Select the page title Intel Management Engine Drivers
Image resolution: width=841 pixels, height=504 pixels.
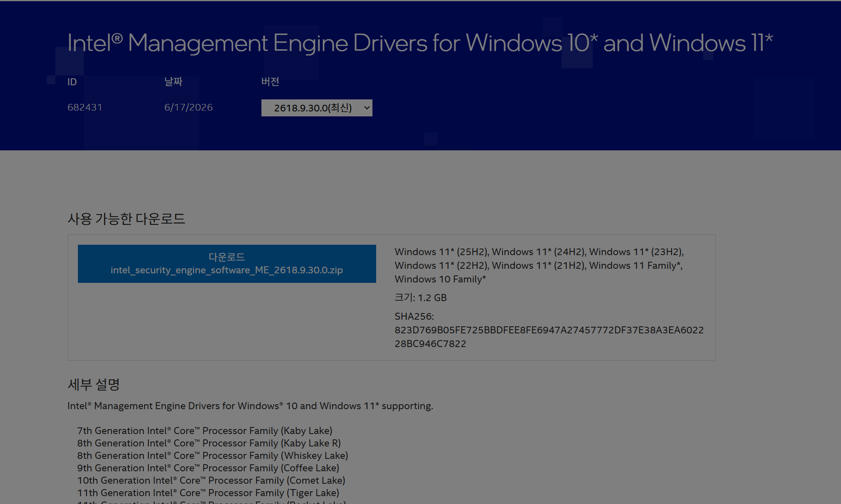click(x=420, y=43)
